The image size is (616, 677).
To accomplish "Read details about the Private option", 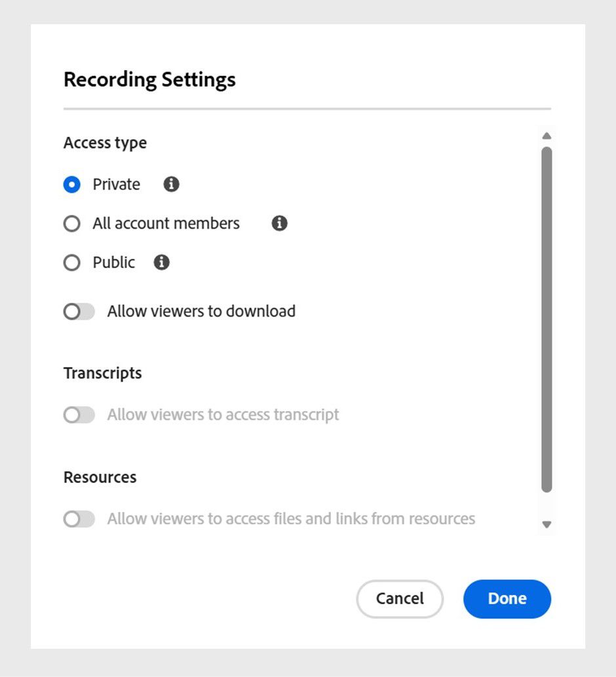I will coord(171,185).
